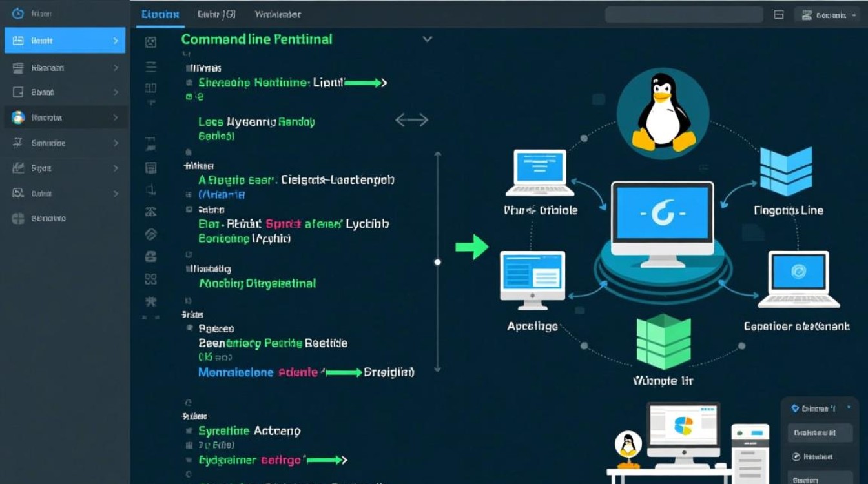Collapse the Command line Terminal heading chevron
The image size is (868, 484).
427,39
